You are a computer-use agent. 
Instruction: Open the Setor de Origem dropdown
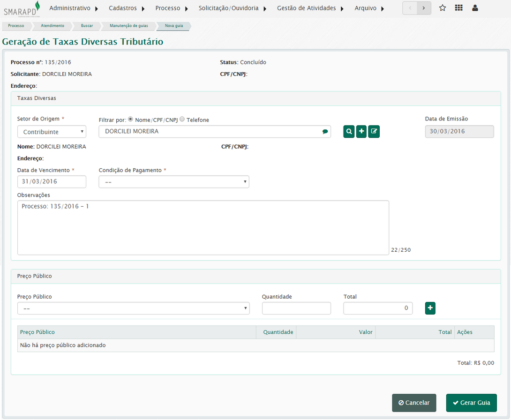click(x=52, y=132)
